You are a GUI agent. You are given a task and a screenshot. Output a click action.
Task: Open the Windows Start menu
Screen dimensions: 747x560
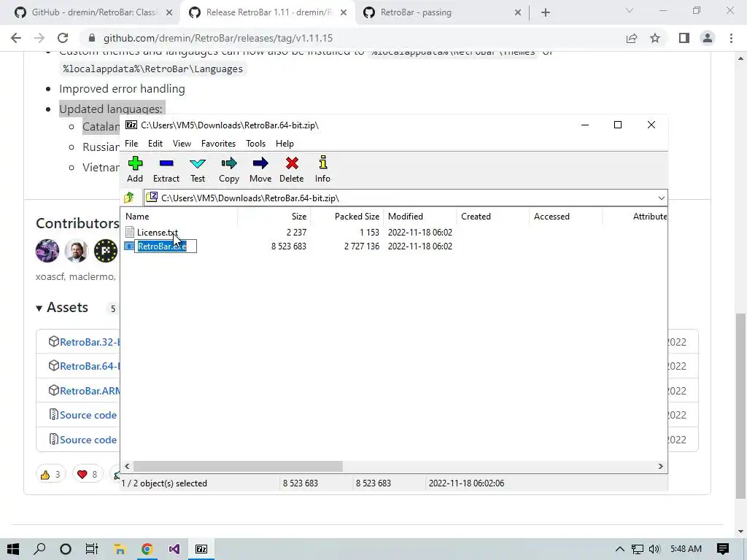coord(13,549)
